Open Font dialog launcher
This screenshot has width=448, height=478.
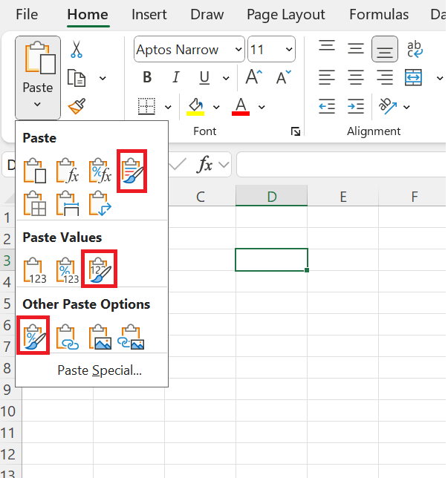pyautogui.click(x=296, y=131)
